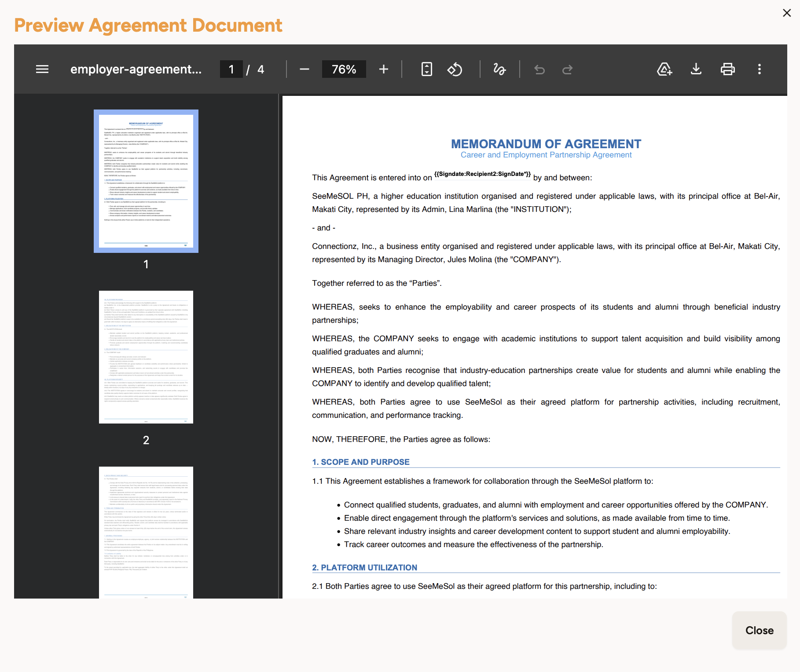Print the agreement document
This screenshot has height=672, width=800.
click(x=727, y=69)
